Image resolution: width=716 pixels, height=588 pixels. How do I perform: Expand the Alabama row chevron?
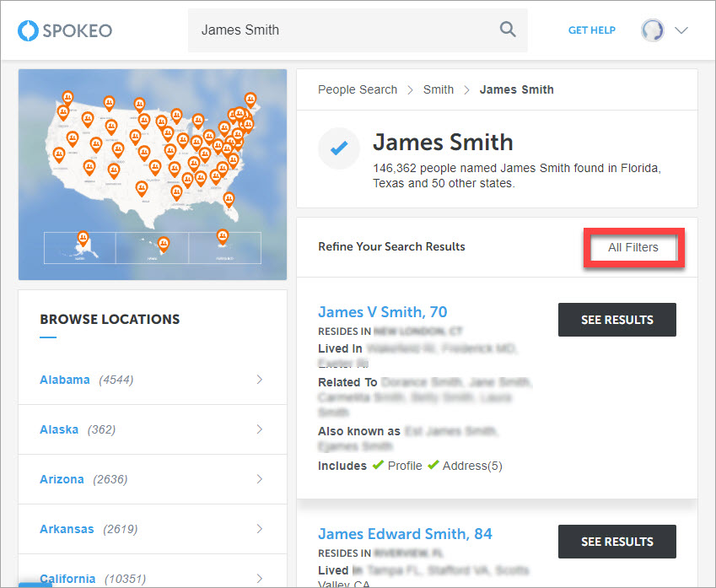(260, 380)
